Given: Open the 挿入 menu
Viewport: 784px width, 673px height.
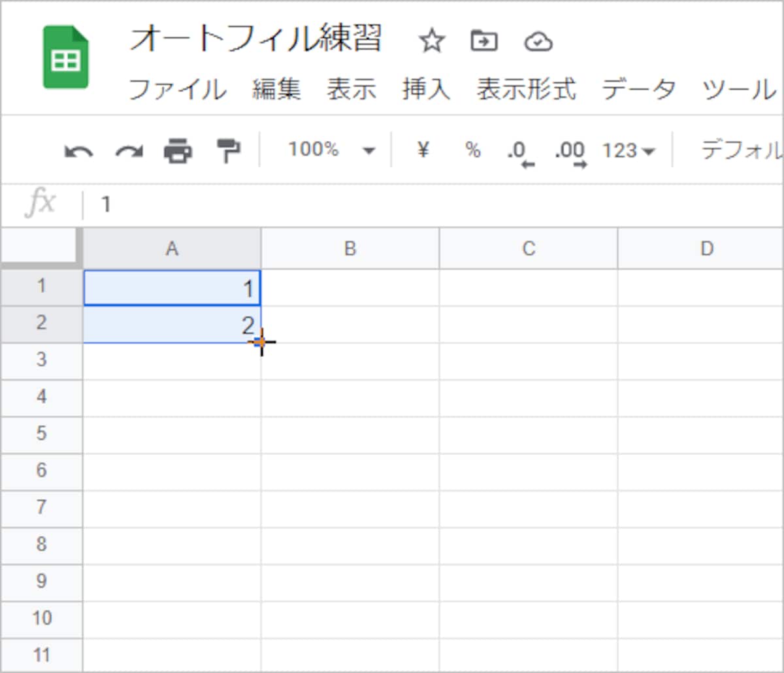Looking at the screenshot, I should click(426, 89).
